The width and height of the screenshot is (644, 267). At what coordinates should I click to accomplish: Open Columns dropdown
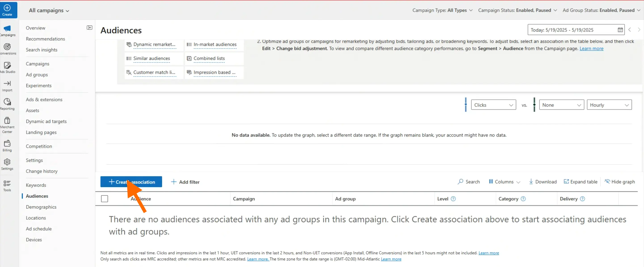pyautogui.click(x=504, y=182)
